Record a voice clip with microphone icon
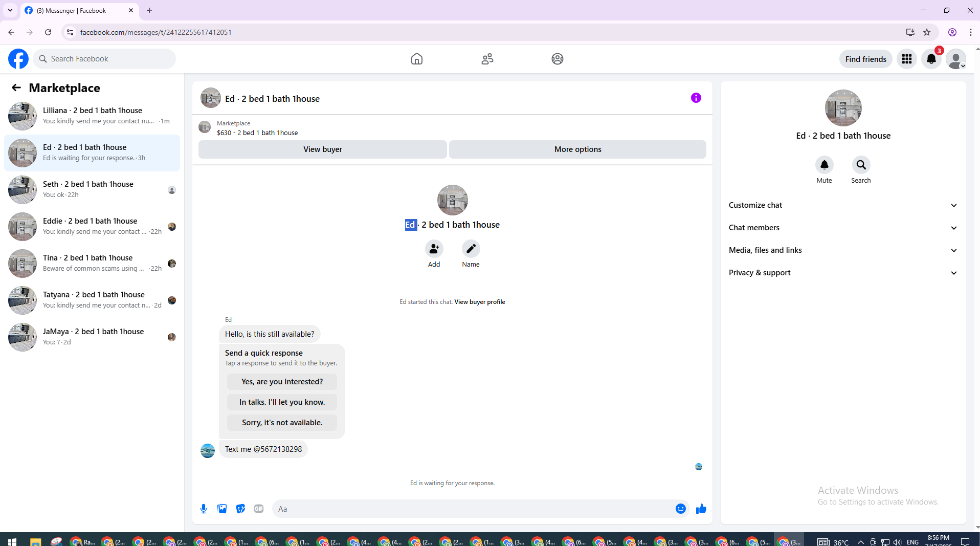The height and width of the screenshot is (546, 980). 204,509
